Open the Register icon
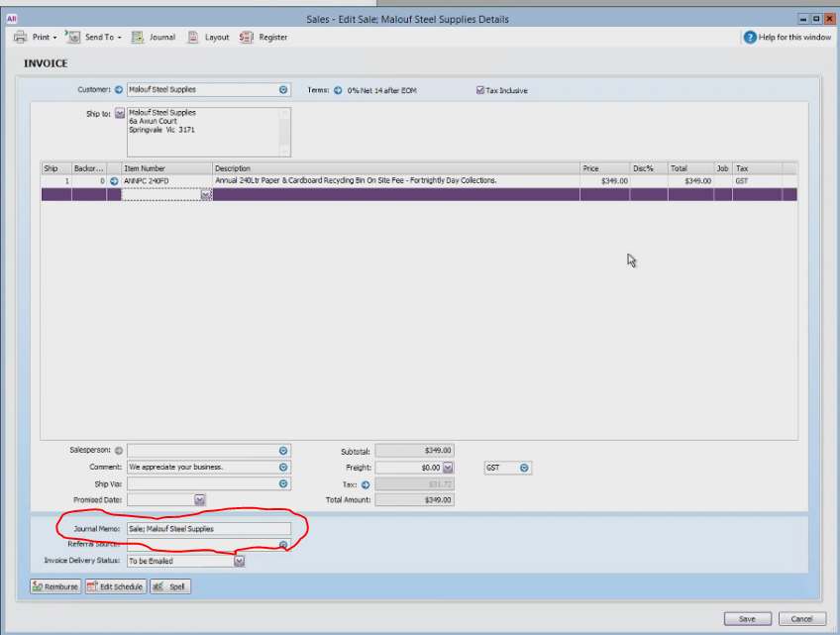This screenshot has height=635, width=840. (246, 37)
